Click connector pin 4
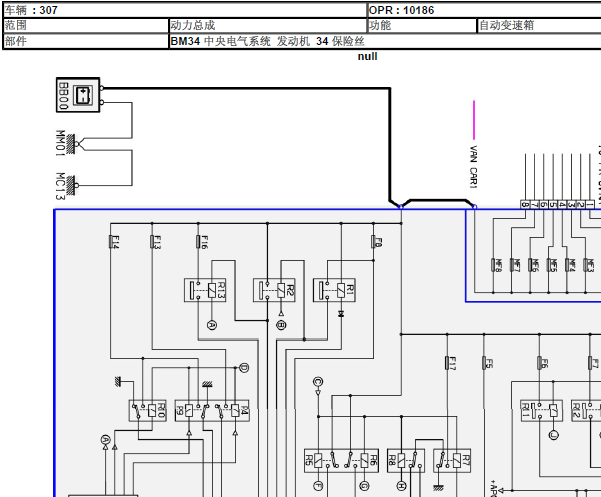The image size is (601, 497). (x=562, y=205)
